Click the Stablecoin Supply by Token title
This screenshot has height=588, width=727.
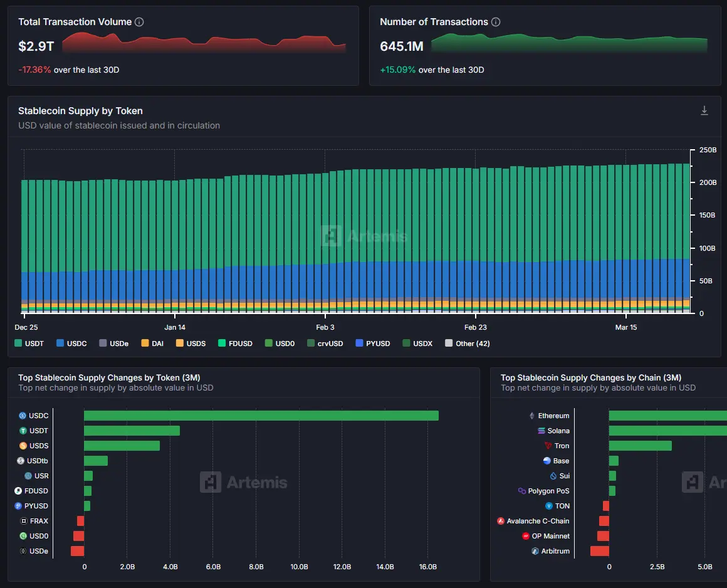[80, 111]
